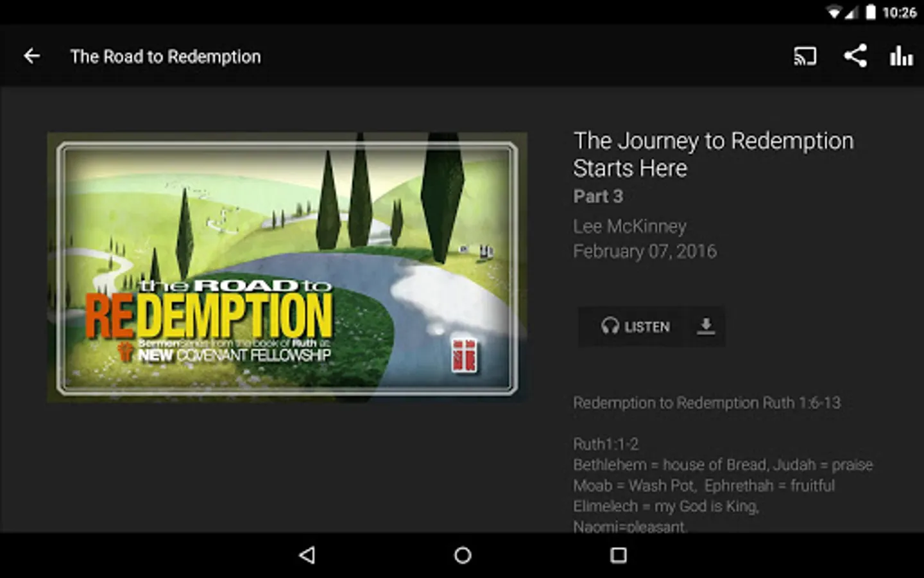The image size is (924, 578).
Task: Open recent apps with square button
Action: [618, 555]
